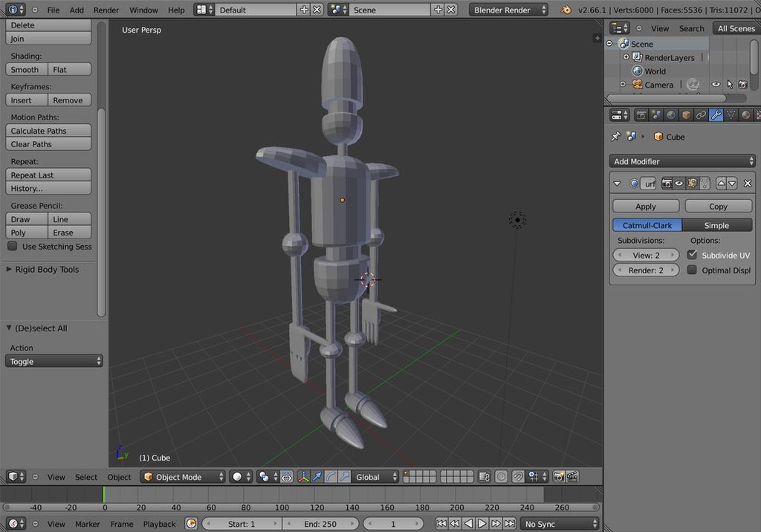Viewport: 761px width, 532px height.
Task: Click the Blender logo icon in header
Action: click(566, 10)
